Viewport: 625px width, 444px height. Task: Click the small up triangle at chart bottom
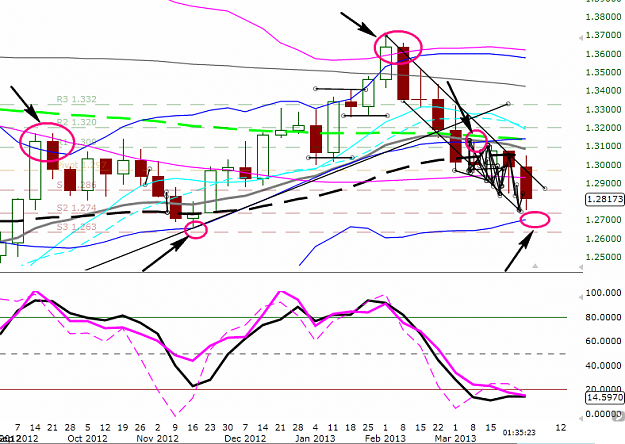point(535,265)
